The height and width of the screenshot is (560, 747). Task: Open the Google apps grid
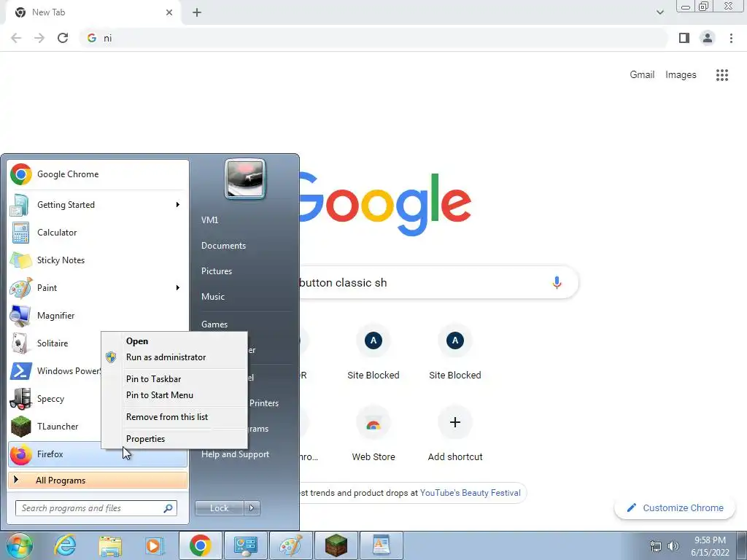tap(722, 75)
